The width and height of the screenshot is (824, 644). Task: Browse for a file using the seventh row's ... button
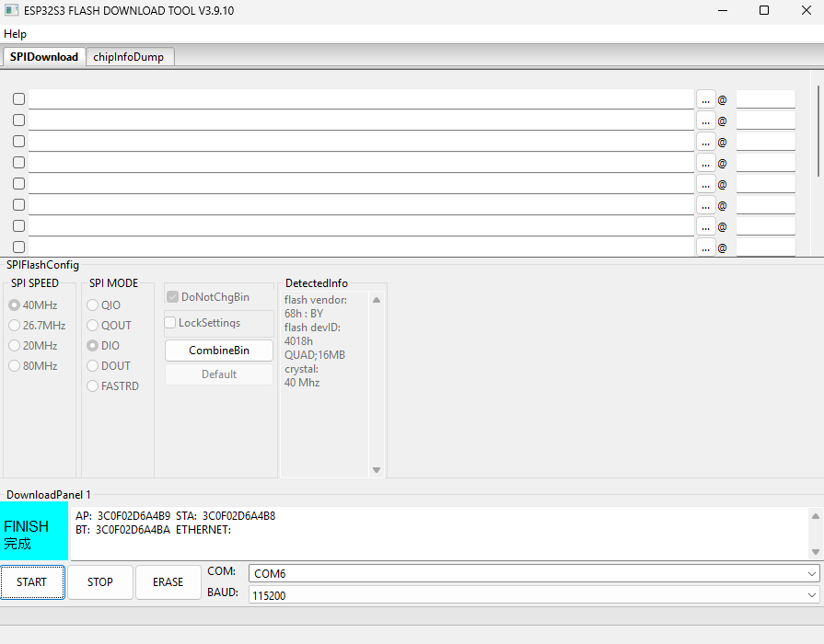[706, 226]
